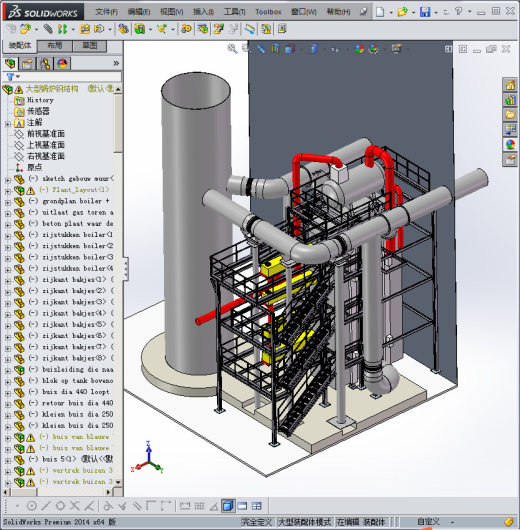
Task: Open the ConfigurationManager tab icon
Action: [x=45, y=63]
